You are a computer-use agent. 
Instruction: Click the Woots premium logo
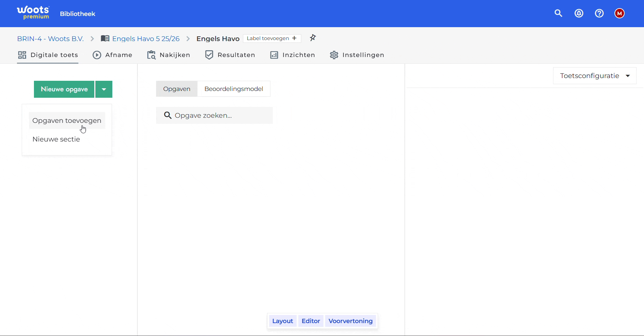(33, 13)
